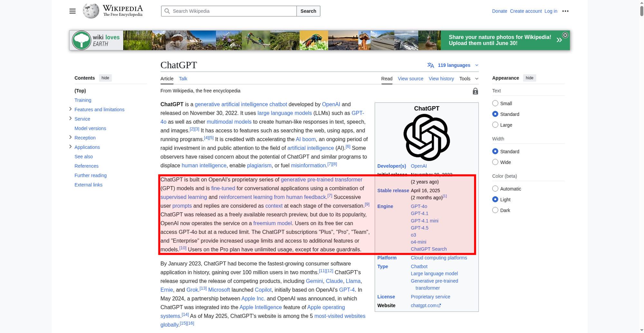Click the ChatGPT logo image in infobox

427,138
